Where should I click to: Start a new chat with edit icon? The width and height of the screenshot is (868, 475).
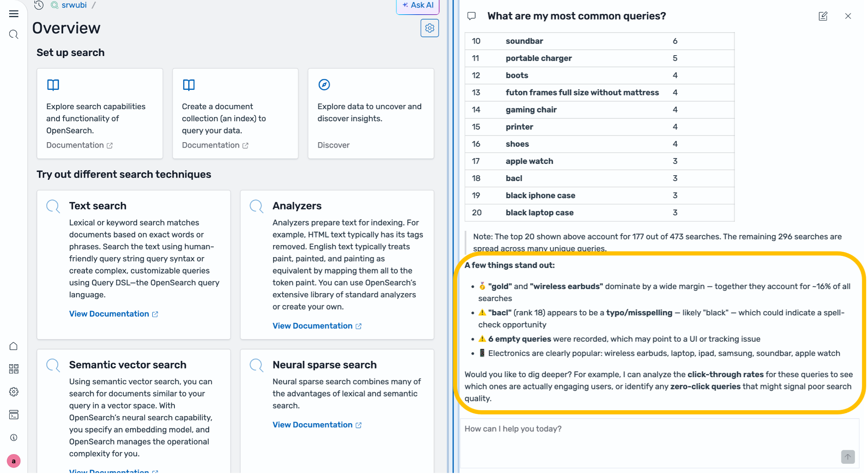[x=823, y=16]
